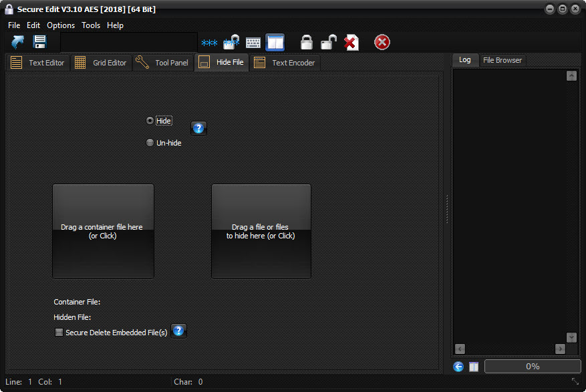The width and height of the screenshot is (586, 392).
Task: Open the Help menu
Action: pyautogui.click(x=115, y=25)
